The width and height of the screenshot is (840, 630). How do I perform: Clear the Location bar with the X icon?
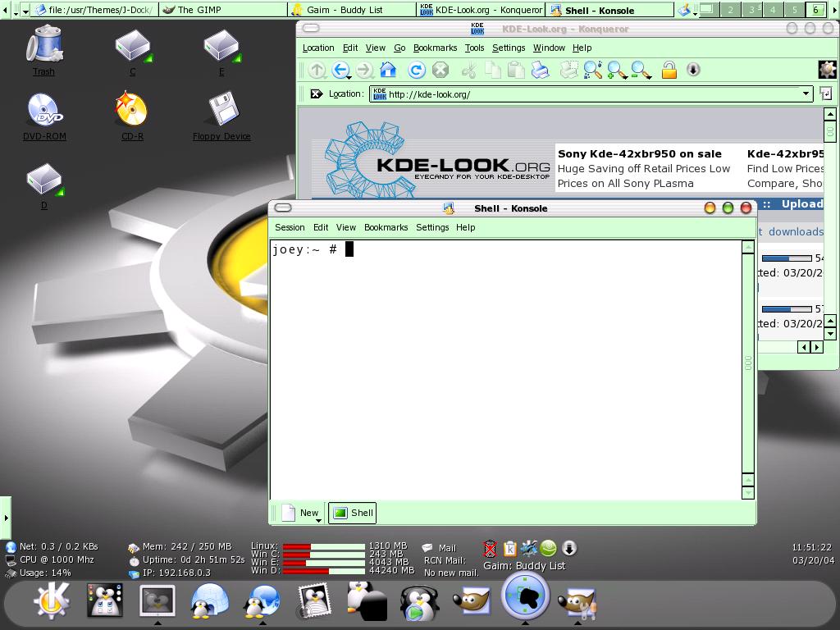(317, 94)
